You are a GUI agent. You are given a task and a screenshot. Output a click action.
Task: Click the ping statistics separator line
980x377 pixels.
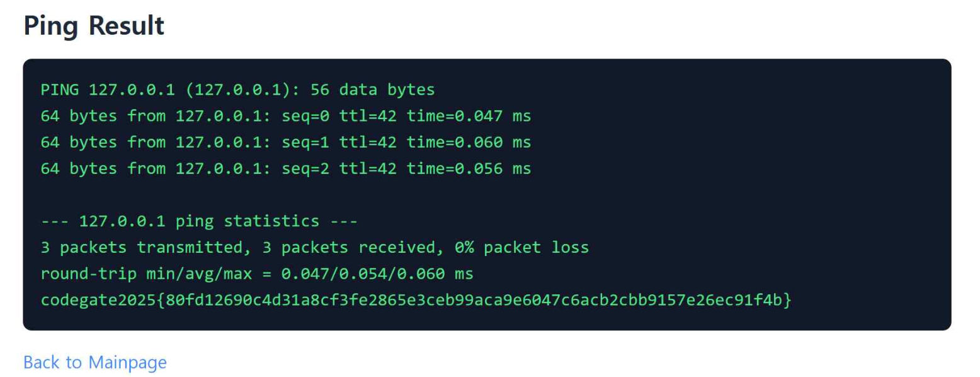coord(199,221)
